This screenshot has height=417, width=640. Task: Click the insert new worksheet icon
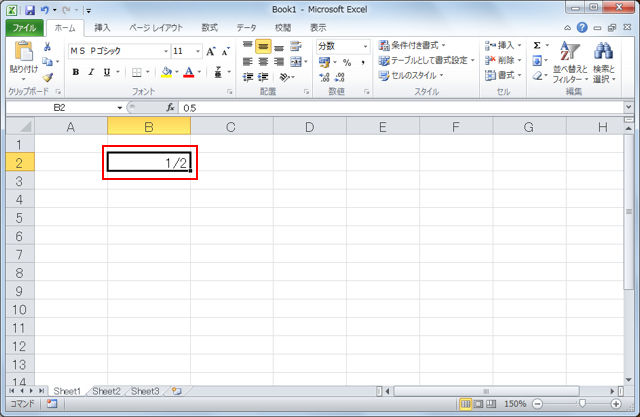(176, 391)
